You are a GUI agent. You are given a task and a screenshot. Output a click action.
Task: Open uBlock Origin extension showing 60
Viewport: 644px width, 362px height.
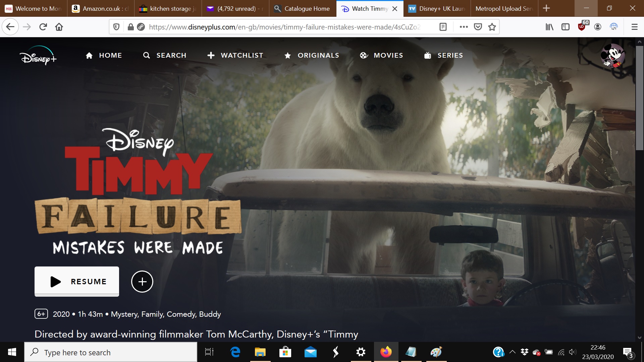[583, 26]
